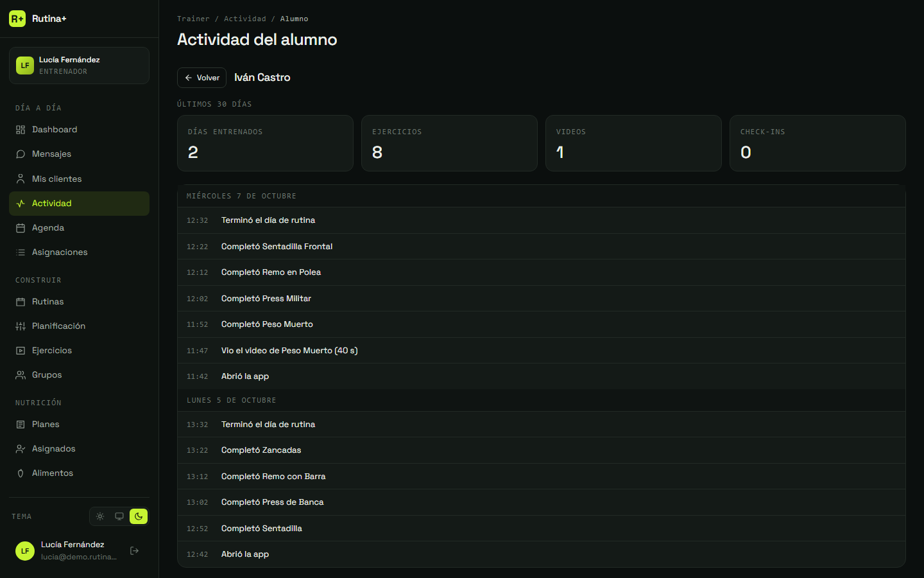Click Actividad in the breadcrumb
Image resolution: width=924 pixels, height=578 pixels.
245,19
